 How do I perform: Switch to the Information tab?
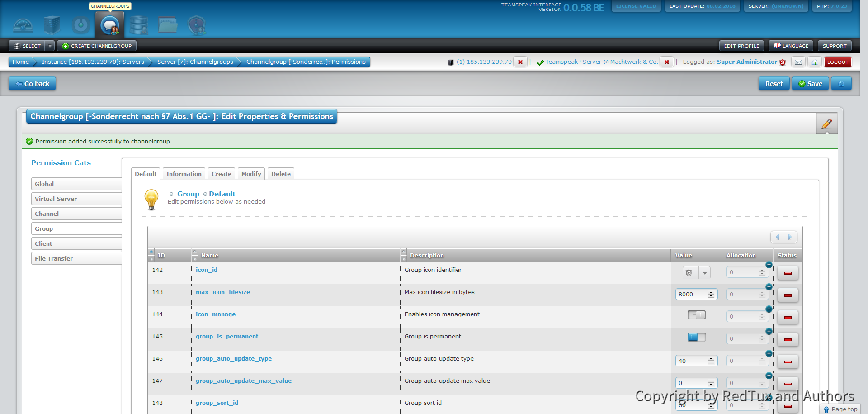(184, 174)
